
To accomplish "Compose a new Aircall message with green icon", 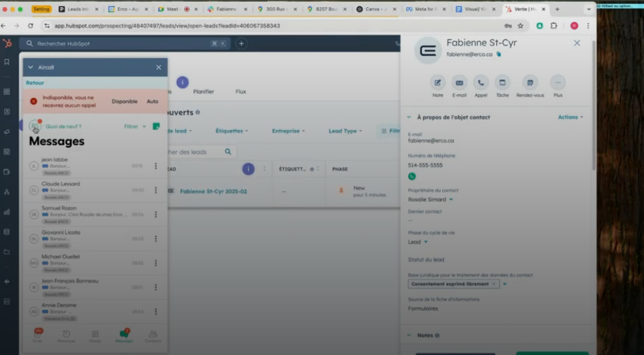I will point(156,127).
